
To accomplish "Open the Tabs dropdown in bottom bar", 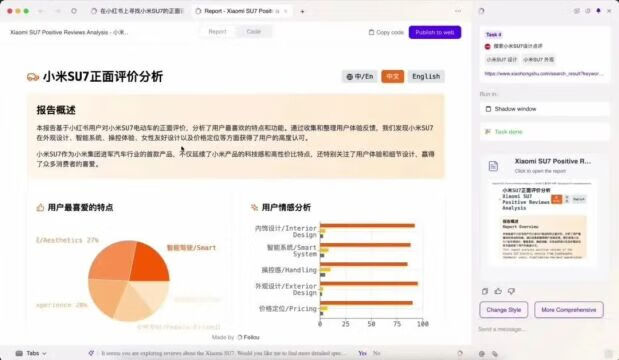I will coord(31,353).
